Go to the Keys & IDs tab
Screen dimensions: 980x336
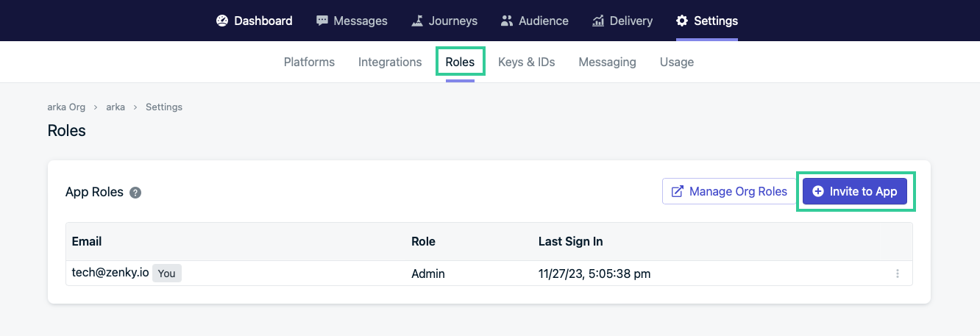(526, 62)
